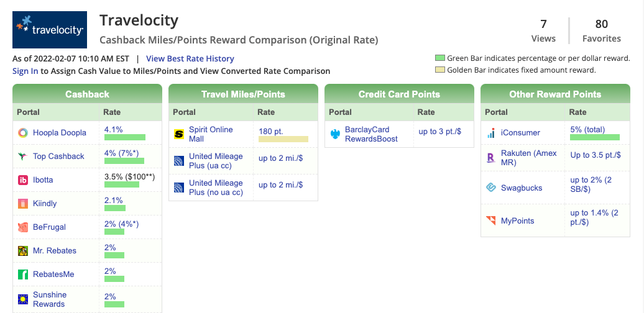Viewport: 644px width, 313px height.
Task: Click the Rakuten R logo icon
Action: (x=491, y=158)
